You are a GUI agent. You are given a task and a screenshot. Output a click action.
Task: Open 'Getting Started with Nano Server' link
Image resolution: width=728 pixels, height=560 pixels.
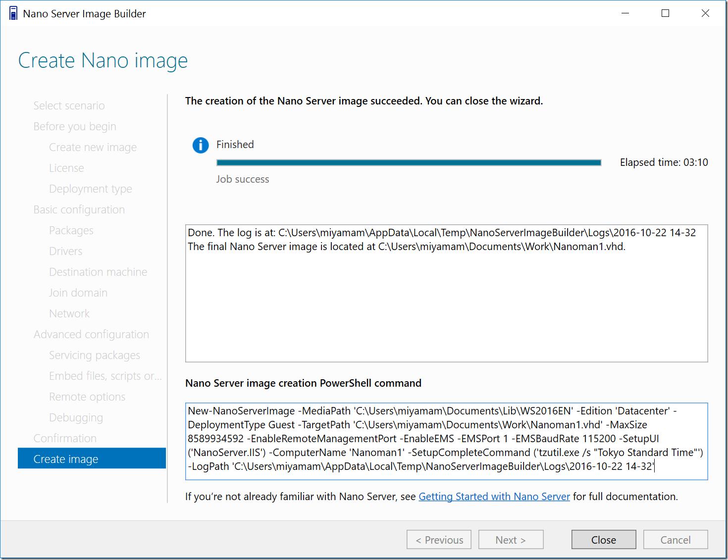coord(494,497)
